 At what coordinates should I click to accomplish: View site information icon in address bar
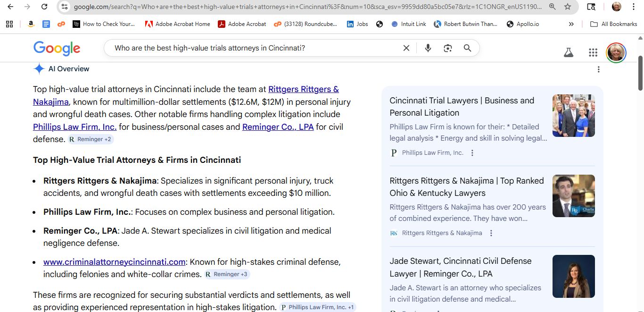[65, 7]
